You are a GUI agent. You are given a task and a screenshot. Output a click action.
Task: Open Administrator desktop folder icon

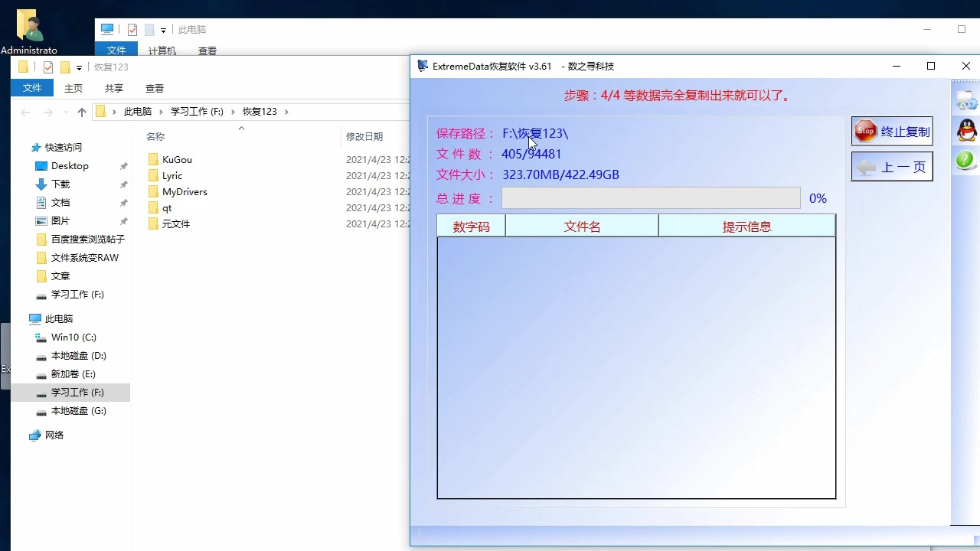pos(29,32)
